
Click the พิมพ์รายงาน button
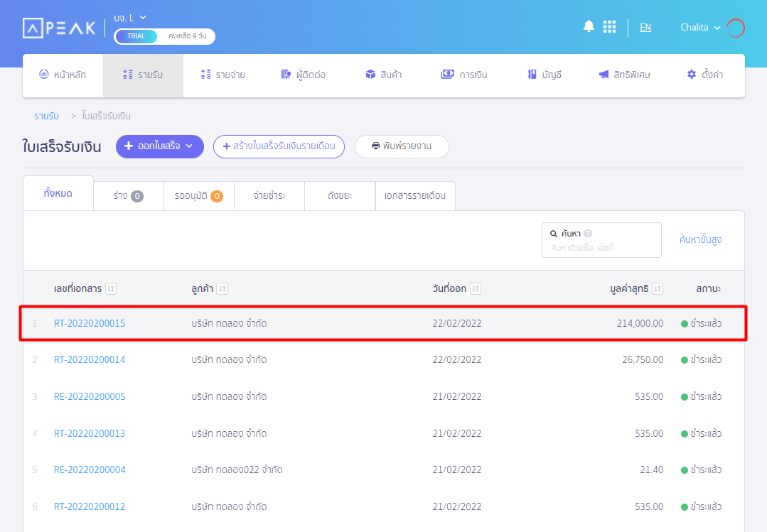[402, 146]
